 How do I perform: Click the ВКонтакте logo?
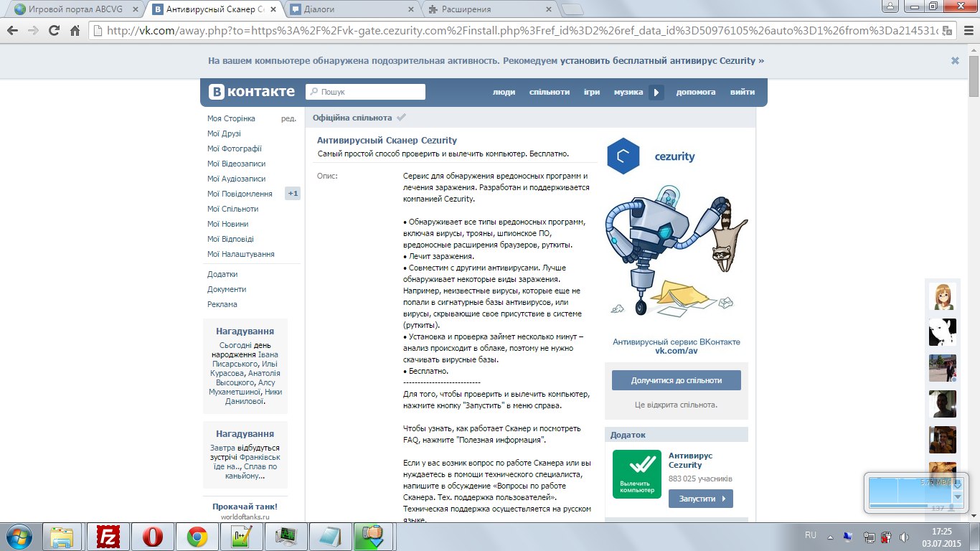tap(252, 92)
